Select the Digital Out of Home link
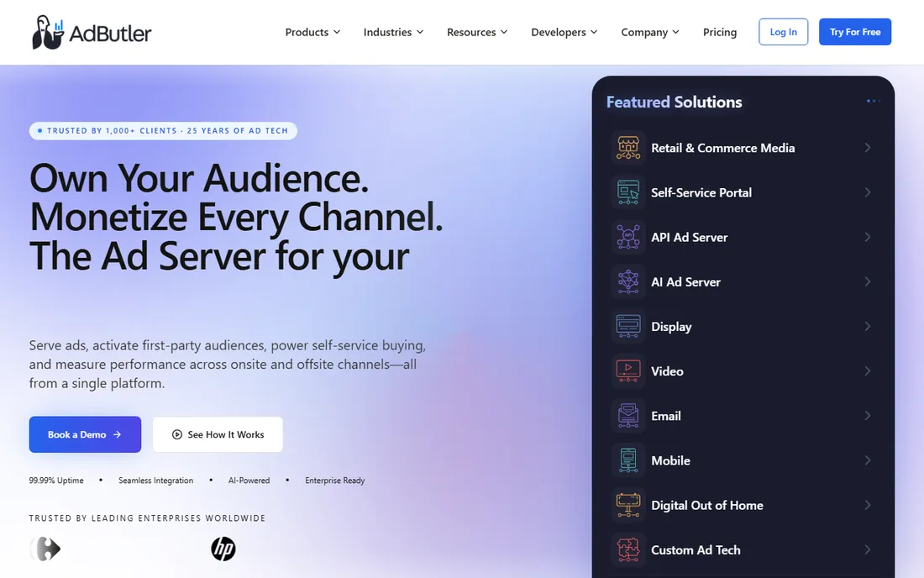The width and height of the screenshot is (924, 578). coord(743,506)
